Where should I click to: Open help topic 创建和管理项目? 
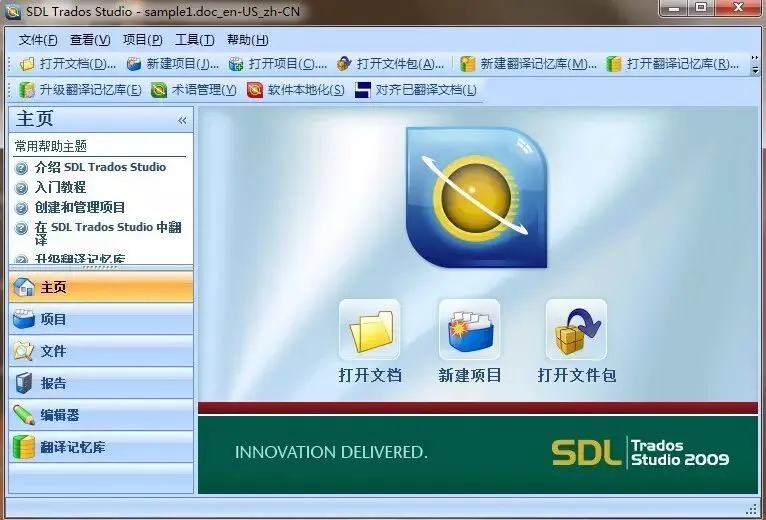[x=80, y=207]
